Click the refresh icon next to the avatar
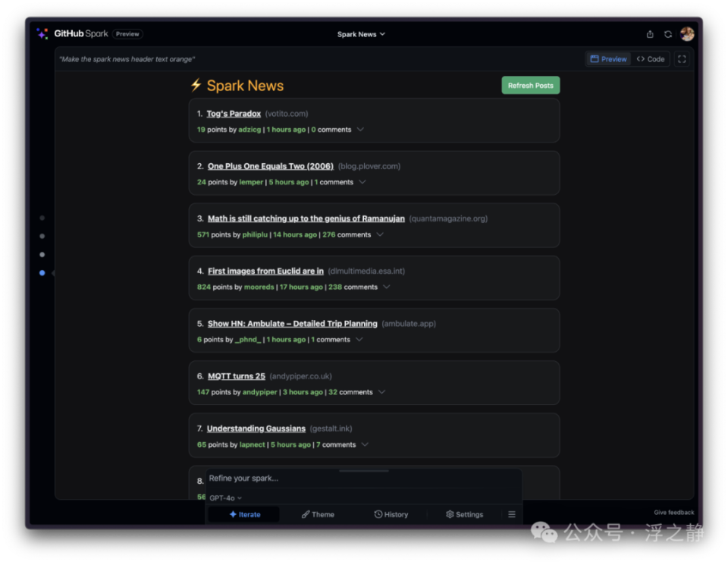Viewport: 728px width, 562px height. [668, 33]
